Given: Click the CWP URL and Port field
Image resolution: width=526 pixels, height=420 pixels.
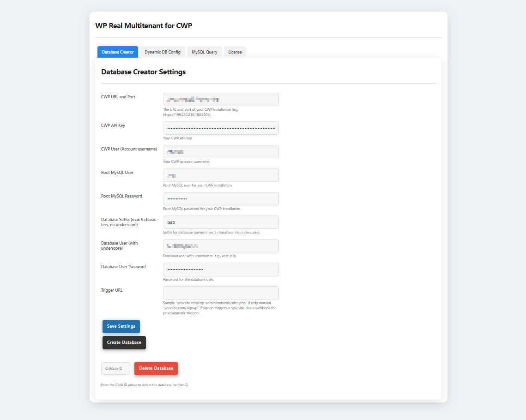Looking at the screenshot, I should tap(221, 100).
